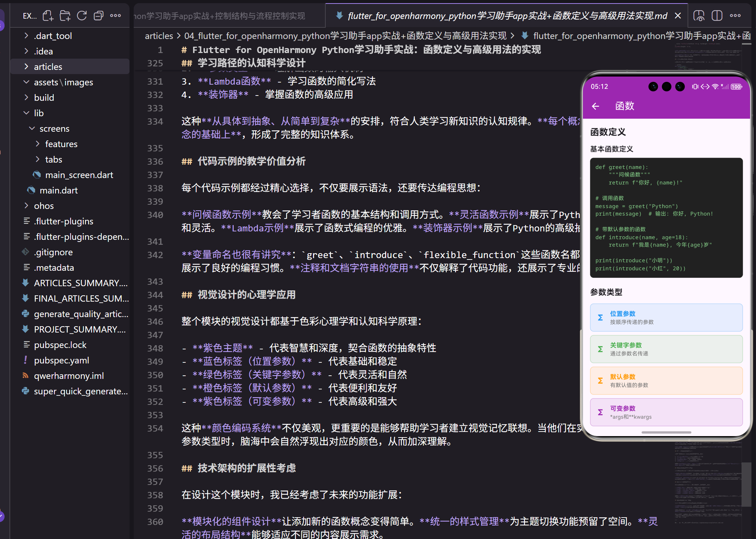Open the editor more actions ellipsis menu
Viewport: 756px width, 539px height.
pos(735,15)
